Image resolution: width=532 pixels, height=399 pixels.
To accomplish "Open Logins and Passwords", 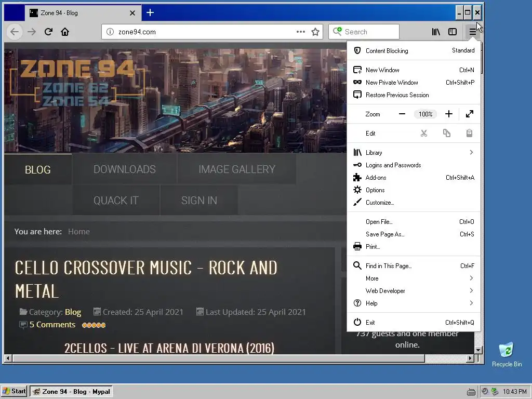I will pyautogui.click(x=414, y=165).
